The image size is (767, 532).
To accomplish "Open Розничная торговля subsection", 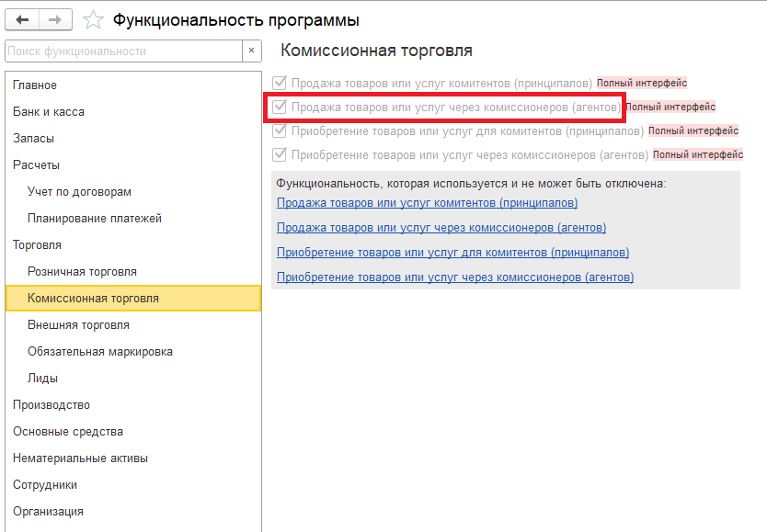I will click(82, 272).
